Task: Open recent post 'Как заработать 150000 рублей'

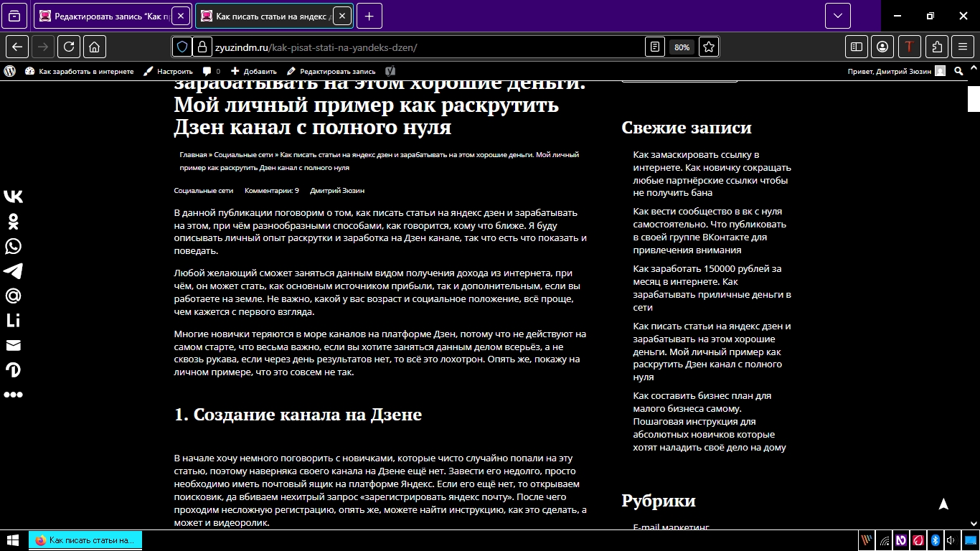Action: point(712,288)
